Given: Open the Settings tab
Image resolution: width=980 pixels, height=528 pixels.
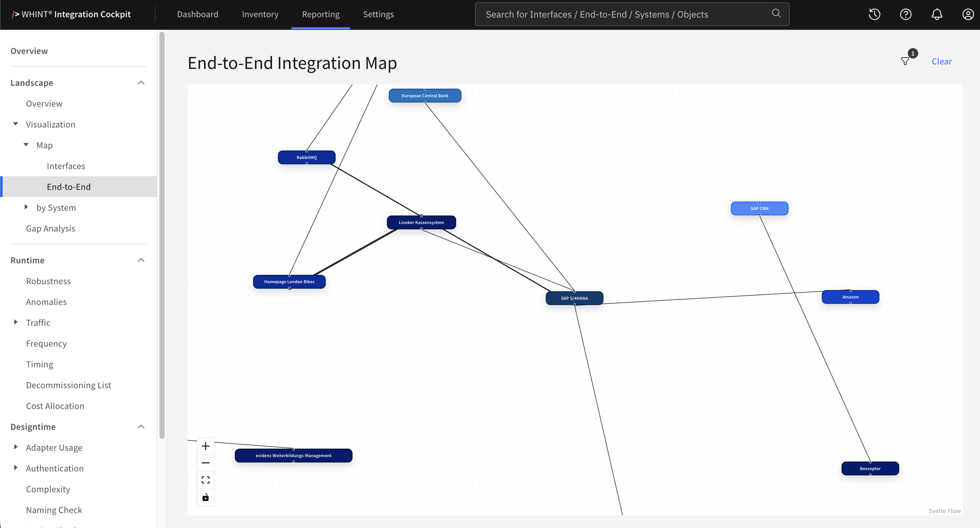Looking at the screenshot, I should point(378,14).
